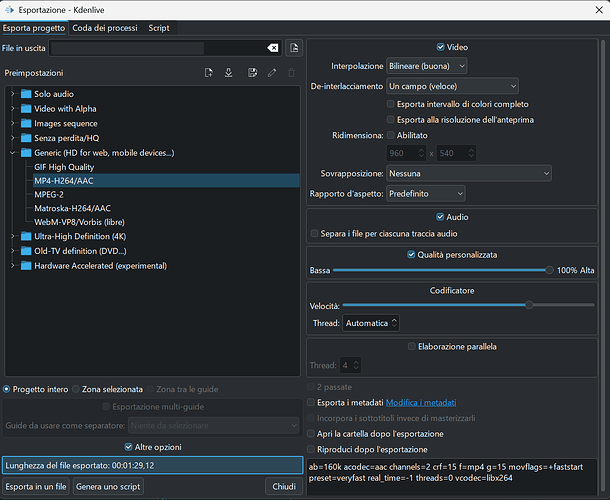Select the WebM-VP8/Vorbis (libre) preset
Image resolution: width=610 pixels, height=500 pixels.
(79, 222)
